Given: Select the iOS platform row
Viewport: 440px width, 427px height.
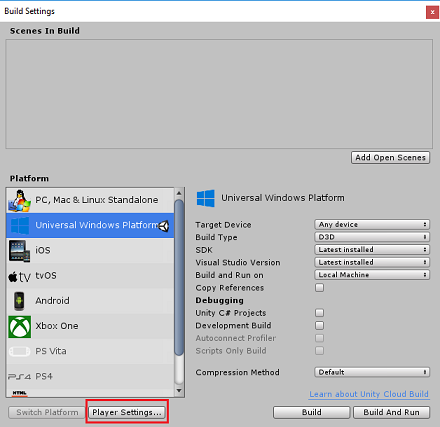Looking at the screenshot, I should [x=90, y=251].
